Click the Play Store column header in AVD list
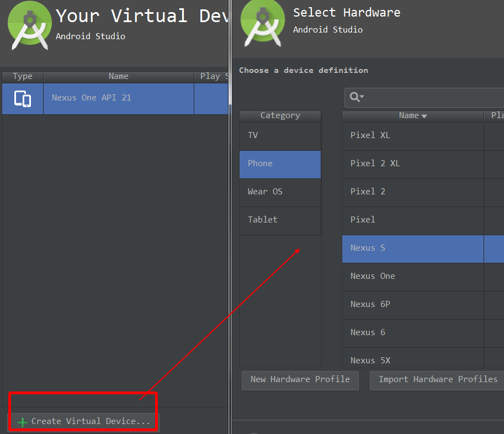Viewport: 504px width, 434px height. (x=211, y=77)
